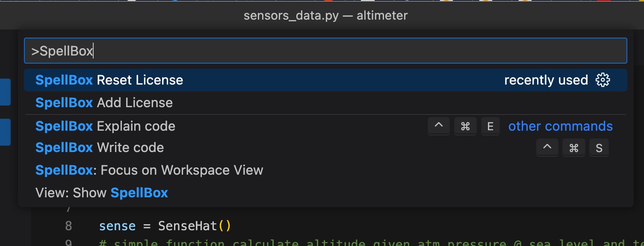Click the recently used label
The height and width of the screenshot is (246, 644).
546,80
